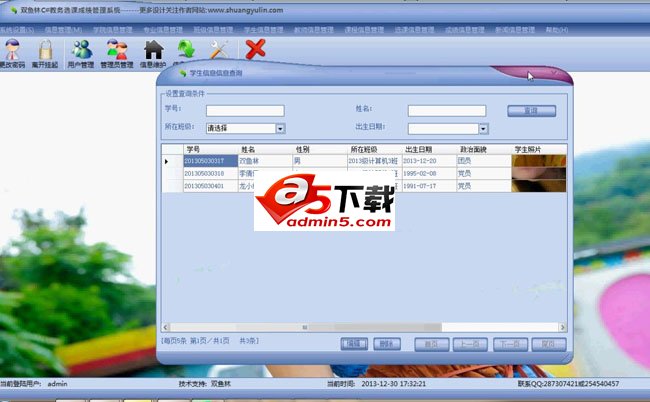Click the student photo in the first row
This screenshot has height=402, width=650.
pyautogui.click(x=539, y=161)
